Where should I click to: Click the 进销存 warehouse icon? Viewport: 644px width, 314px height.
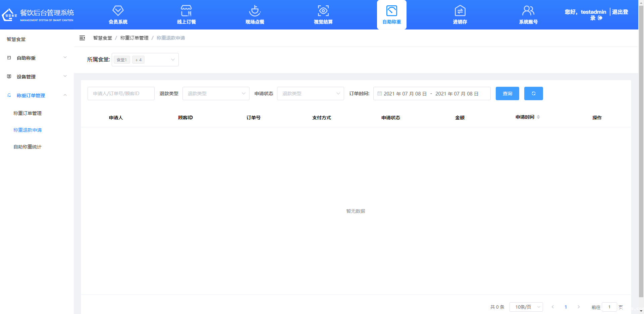460,11
